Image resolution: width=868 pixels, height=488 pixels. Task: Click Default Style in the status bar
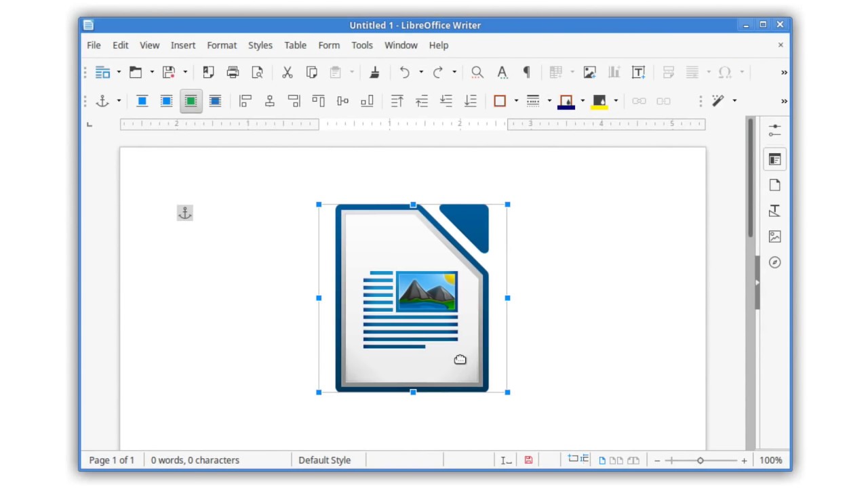325,460
